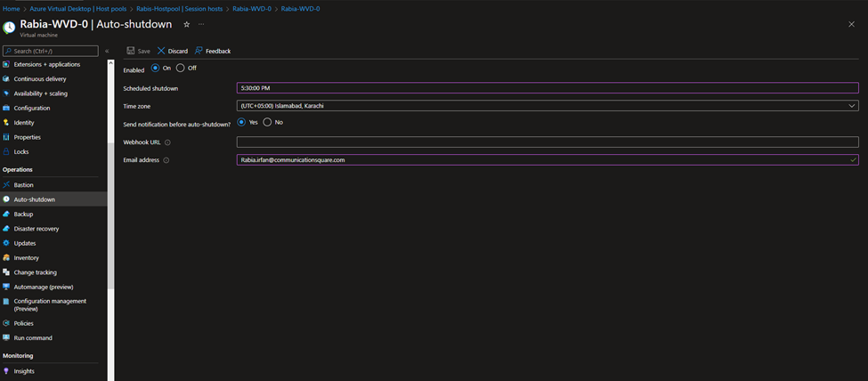Click the first Rabia-WVD-0 breadcrumb

(x=252, y=9)
